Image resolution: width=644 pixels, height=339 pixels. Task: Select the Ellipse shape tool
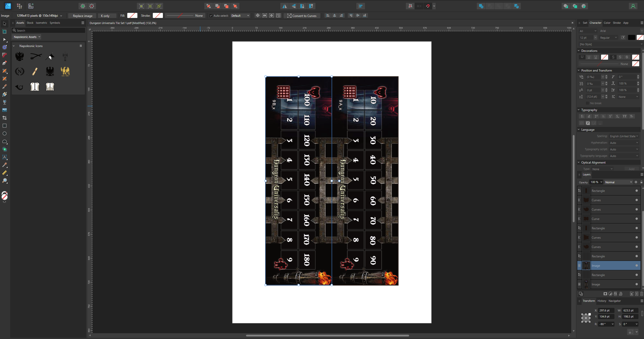click(x=4, y=133)
